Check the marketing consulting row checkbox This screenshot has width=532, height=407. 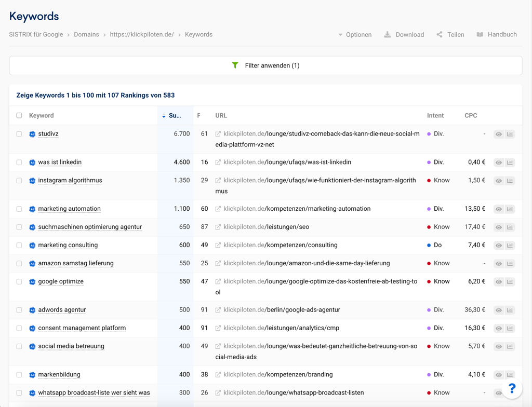19,245
